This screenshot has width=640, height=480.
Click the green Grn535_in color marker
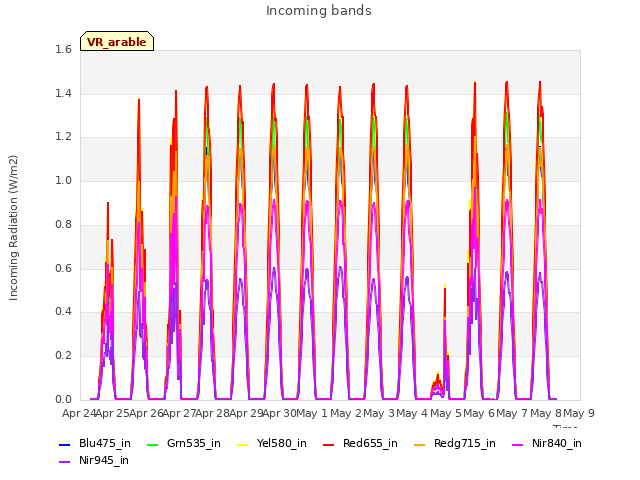pyautogui.click(x=152, y=444)
